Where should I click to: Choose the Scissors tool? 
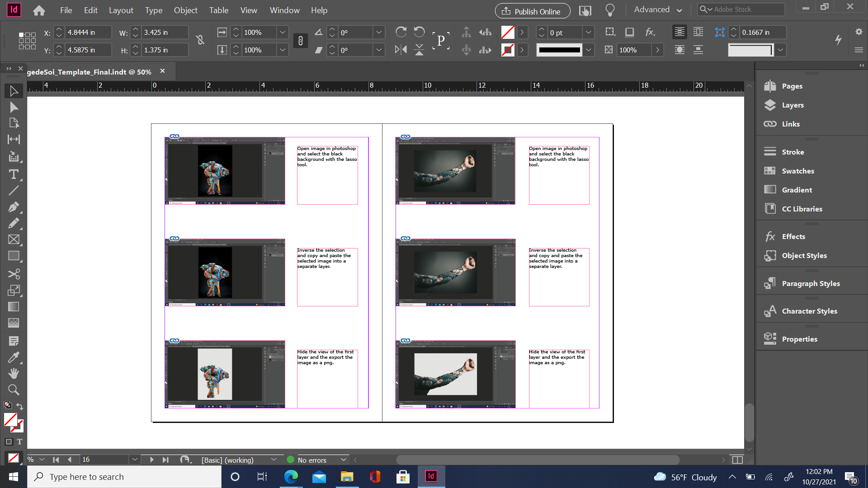click(14, 274)
